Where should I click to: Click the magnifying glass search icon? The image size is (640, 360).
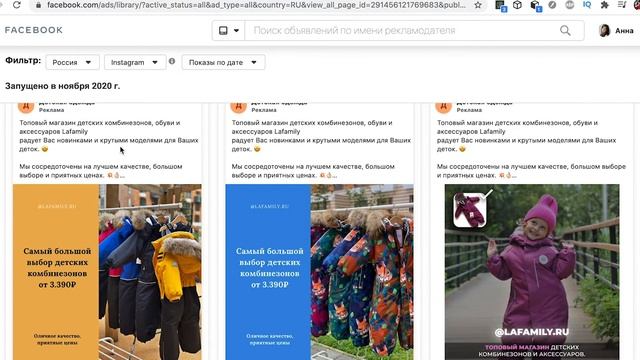pos(565,30)
